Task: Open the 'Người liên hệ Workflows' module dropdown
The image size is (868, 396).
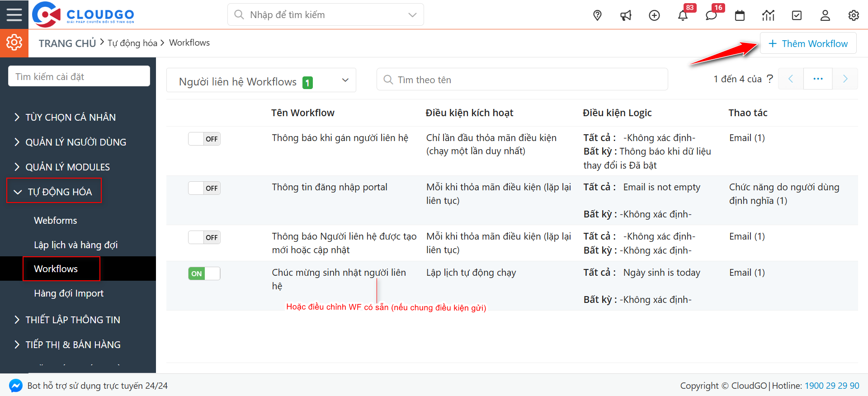Action: click(x=261, y=80)
